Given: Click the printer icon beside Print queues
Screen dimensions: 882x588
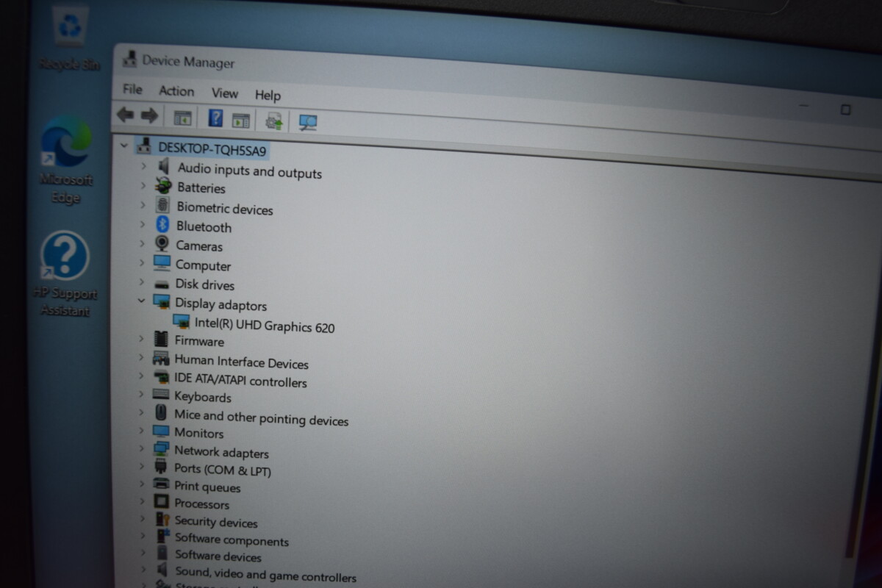Looking at the screenshot, I should click(x=161, y=484).
